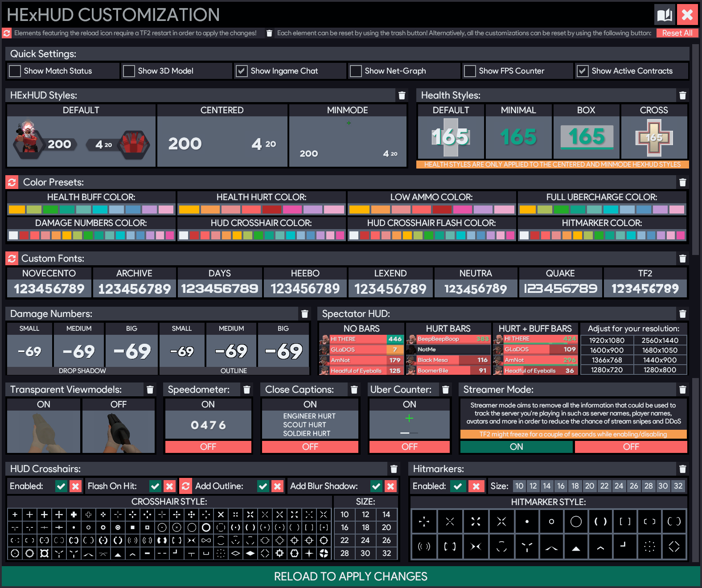Screen dimensions: 702x588
Task: Turn Speedometer OFF
Action: click(x=208, y=447)
